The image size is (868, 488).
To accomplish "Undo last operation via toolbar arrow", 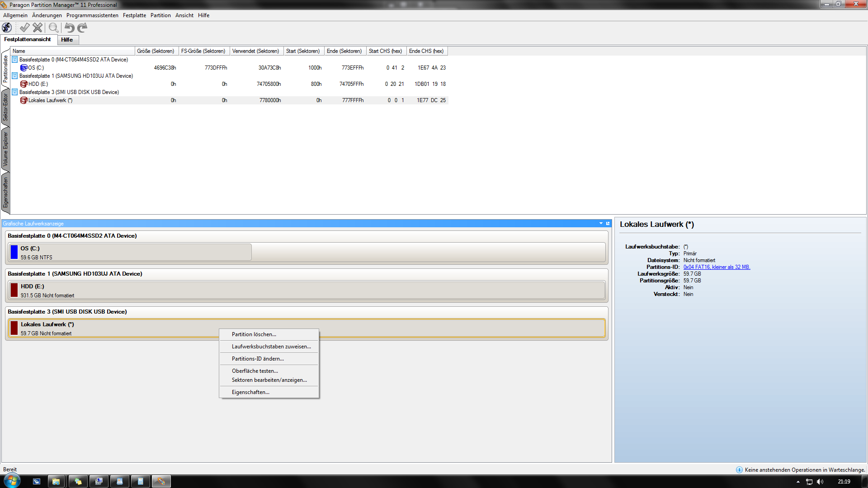I will [69, 28].
